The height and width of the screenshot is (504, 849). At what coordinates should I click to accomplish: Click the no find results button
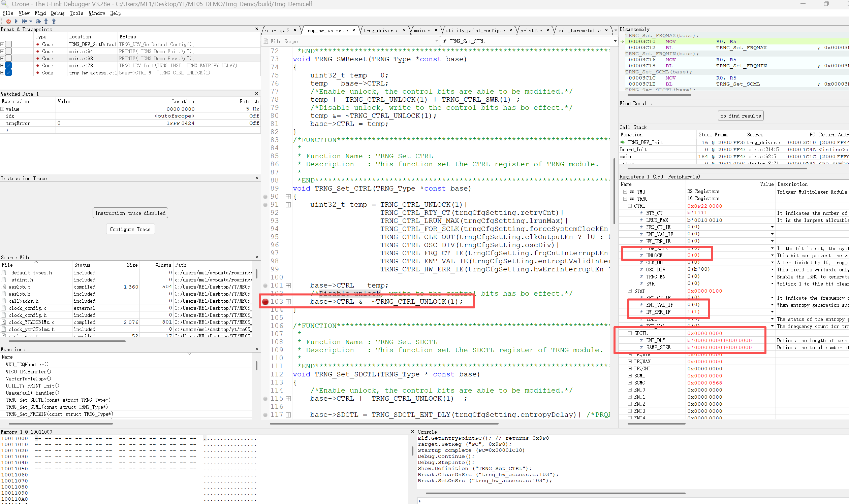tap(741, 116)
